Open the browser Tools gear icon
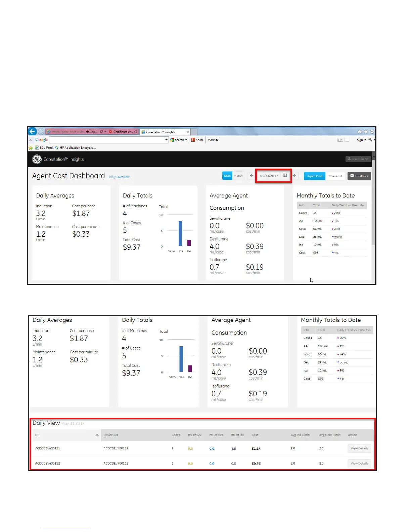 pyautogui.click(x=372, y=132)
